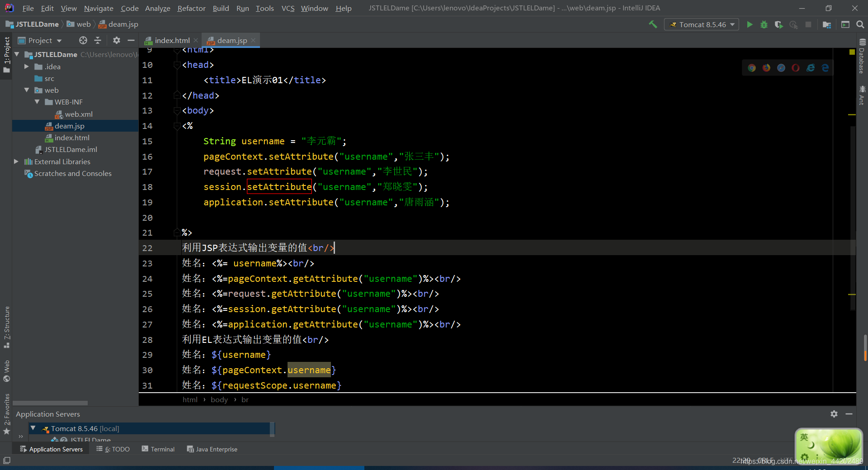Hide the Application Servers panel
This screenshot has width=868, height=470.
point(849,414)
